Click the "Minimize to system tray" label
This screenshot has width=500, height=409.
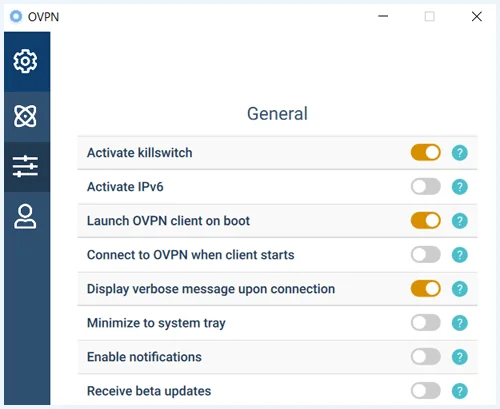click(x=156, y=323)
